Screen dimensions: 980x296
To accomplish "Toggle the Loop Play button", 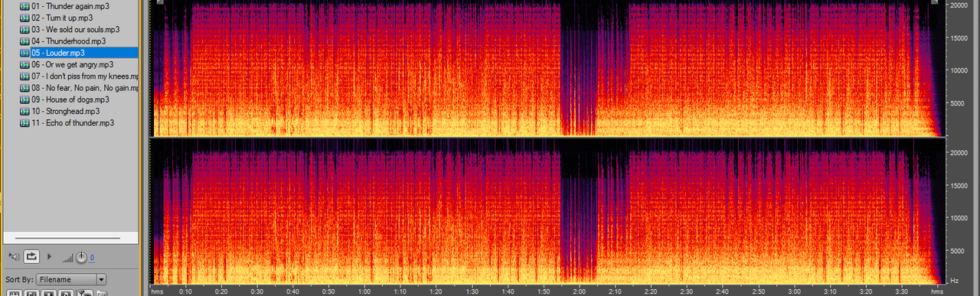I will pos(32,257).
